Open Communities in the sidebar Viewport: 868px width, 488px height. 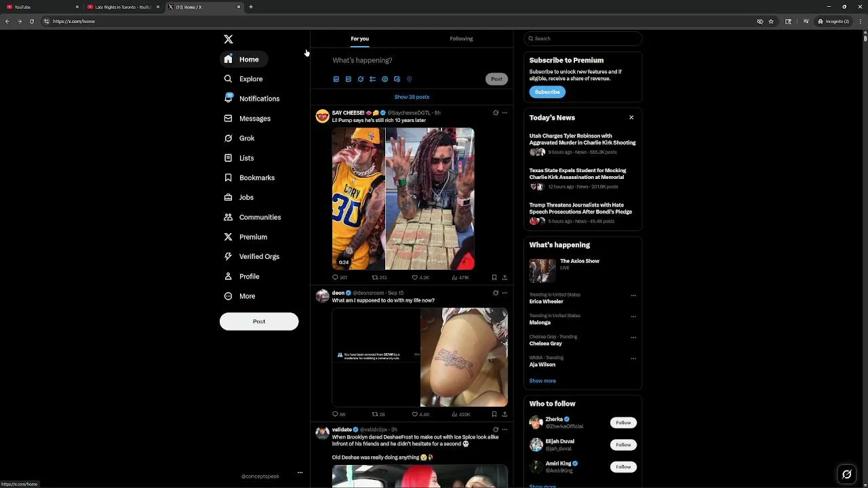coord(252,217)
